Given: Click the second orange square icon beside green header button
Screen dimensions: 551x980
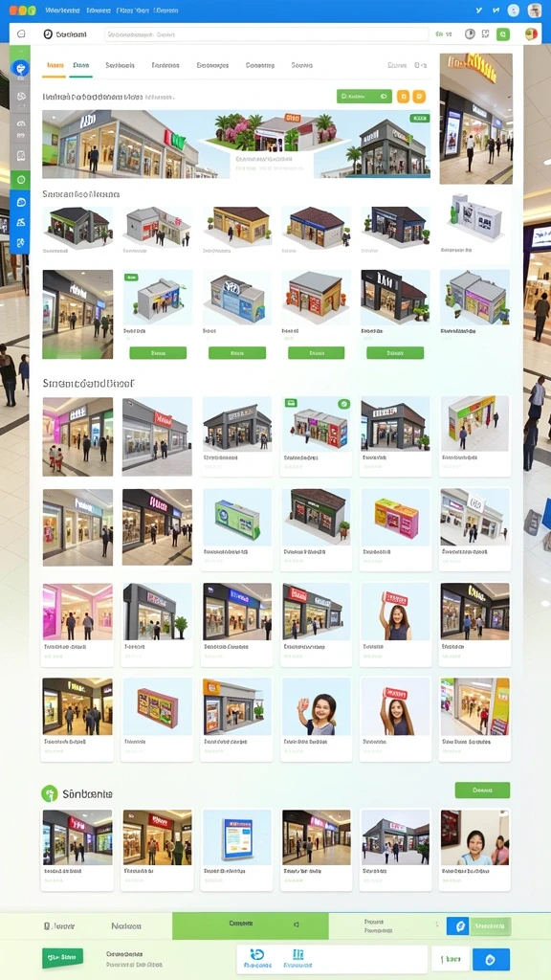Looking at the screenshot, I should (x=419, y=97).
